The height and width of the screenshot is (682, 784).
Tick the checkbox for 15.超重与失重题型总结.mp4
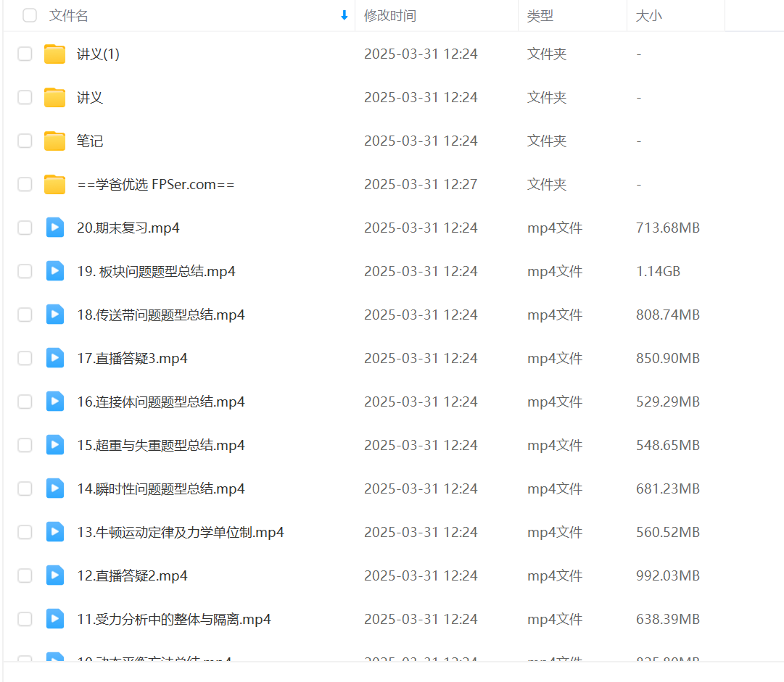click(x=25, y=445)
